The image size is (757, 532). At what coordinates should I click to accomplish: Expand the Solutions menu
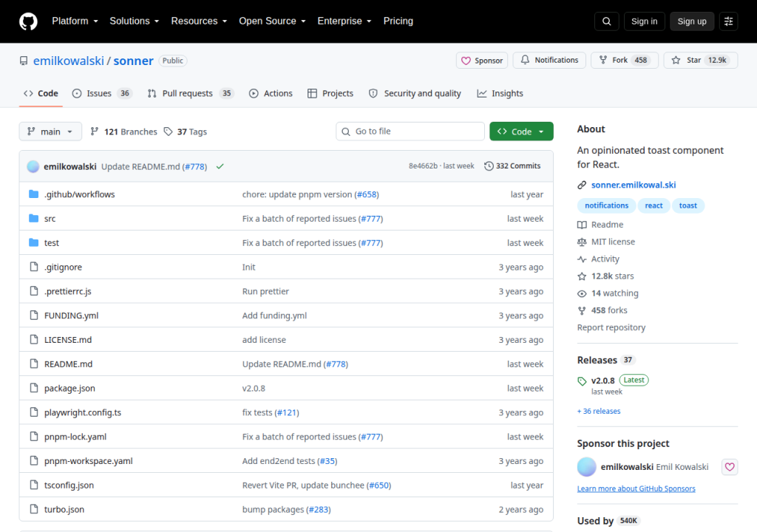point(135,21)
